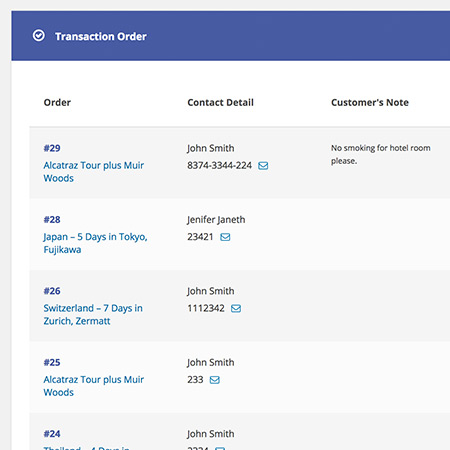Click the Contact Detail column header
The image size is (450, 450).
(x=220, y=102)
